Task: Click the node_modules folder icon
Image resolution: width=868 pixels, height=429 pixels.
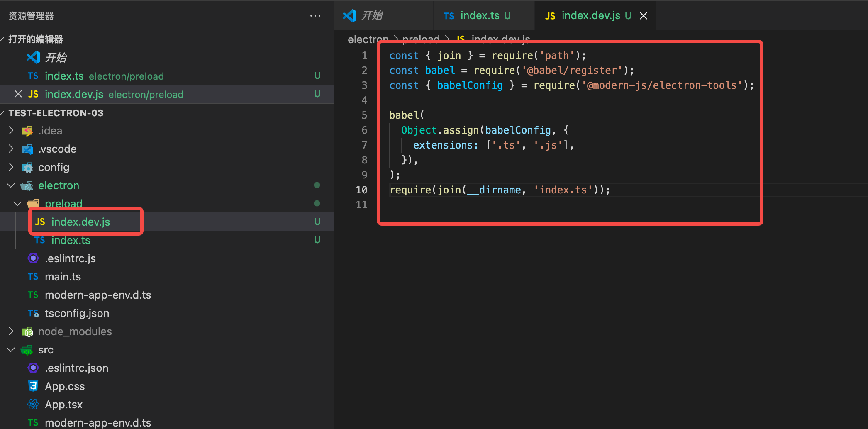Action: pyautogui.click(x=27, y=331)
